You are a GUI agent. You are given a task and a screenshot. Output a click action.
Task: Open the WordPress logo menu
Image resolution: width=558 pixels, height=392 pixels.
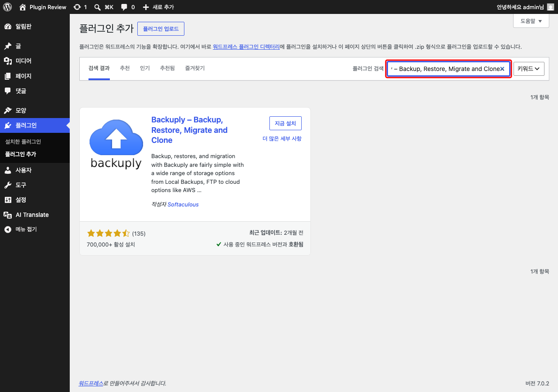7,7
